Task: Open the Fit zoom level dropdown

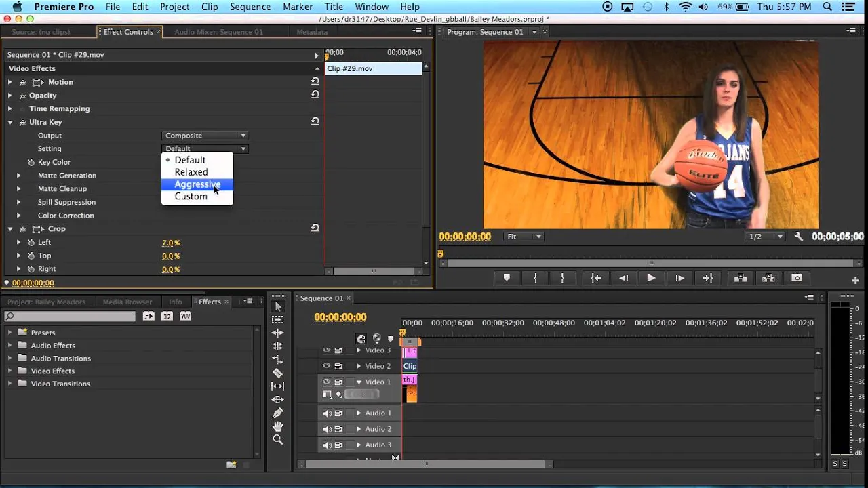Action: (524, 237)
